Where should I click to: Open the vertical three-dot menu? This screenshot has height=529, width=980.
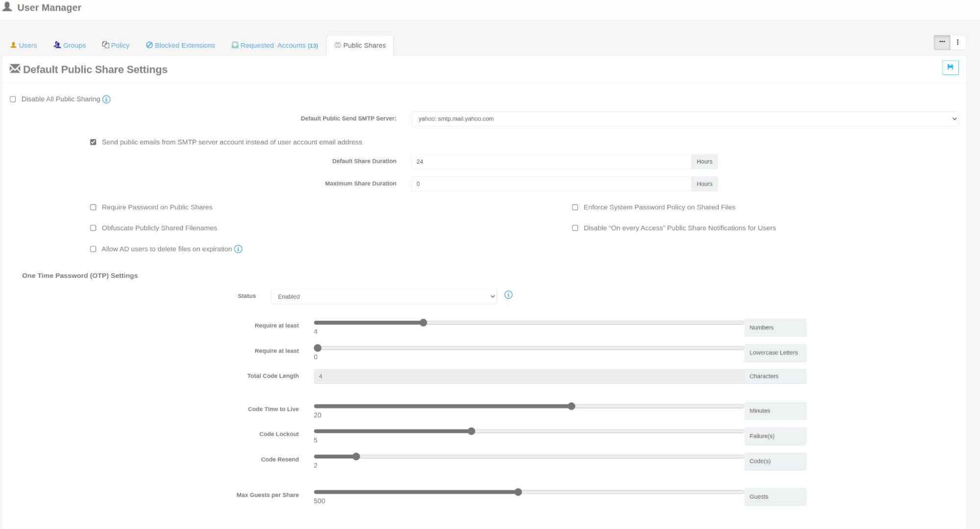[958, 42]
